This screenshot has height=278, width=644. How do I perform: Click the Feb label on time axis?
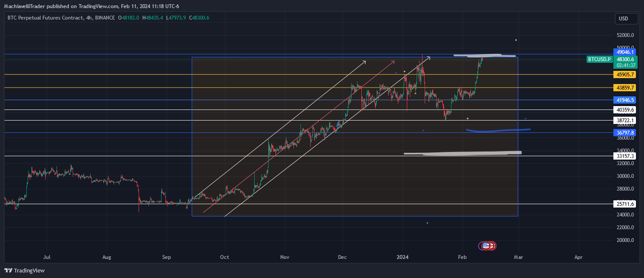(462, 257)
